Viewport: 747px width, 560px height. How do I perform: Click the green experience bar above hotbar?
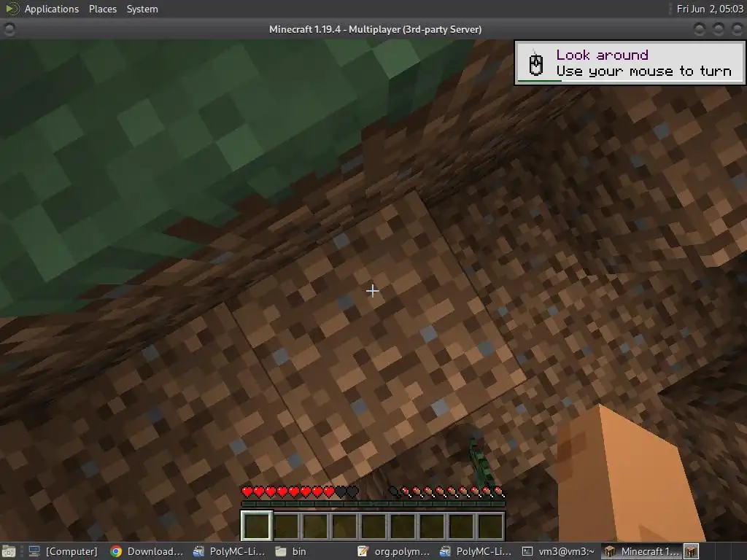click(x=373, y=504)
